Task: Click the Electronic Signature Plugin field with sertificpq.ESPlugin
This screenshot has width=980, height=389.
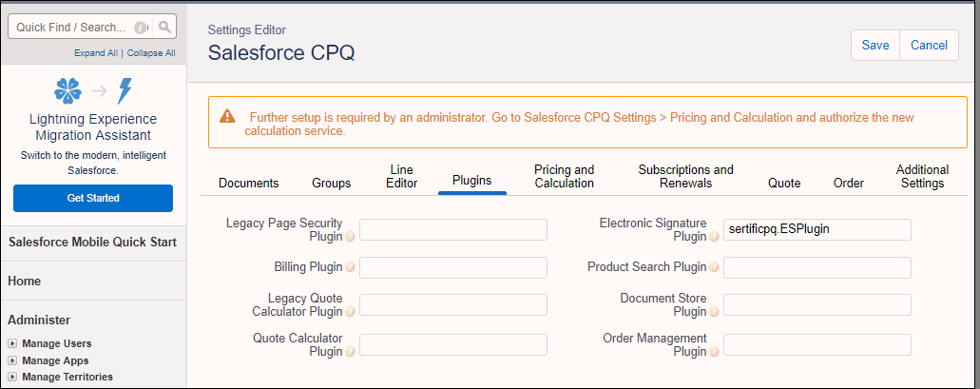Action: coord(817,229)
